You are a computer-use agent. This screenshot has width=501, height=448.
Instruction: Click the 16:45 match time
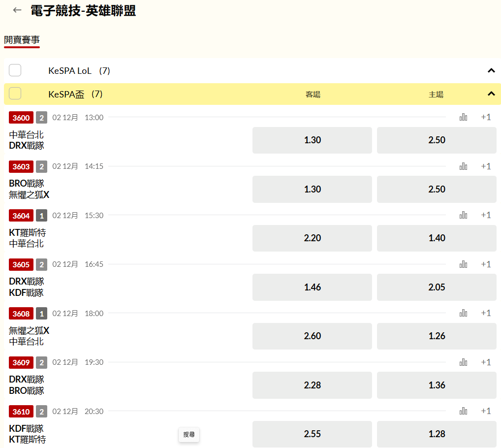(94, 264)
